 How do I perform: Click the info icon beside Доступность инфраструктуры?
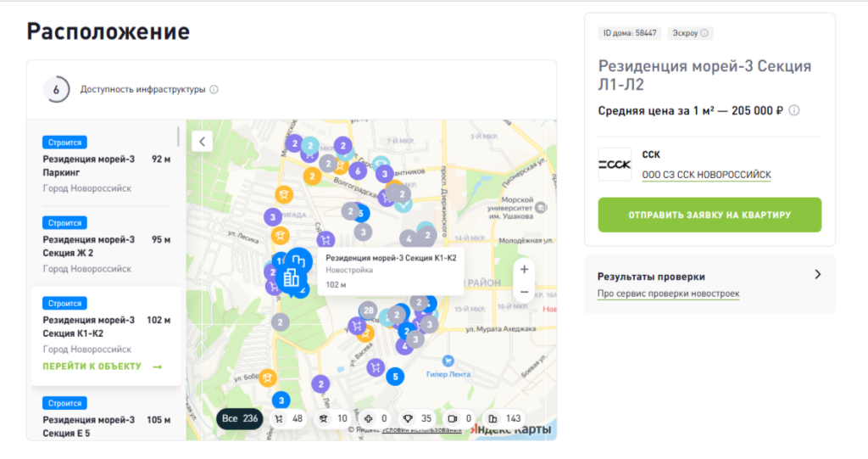(x=214, y=89)
